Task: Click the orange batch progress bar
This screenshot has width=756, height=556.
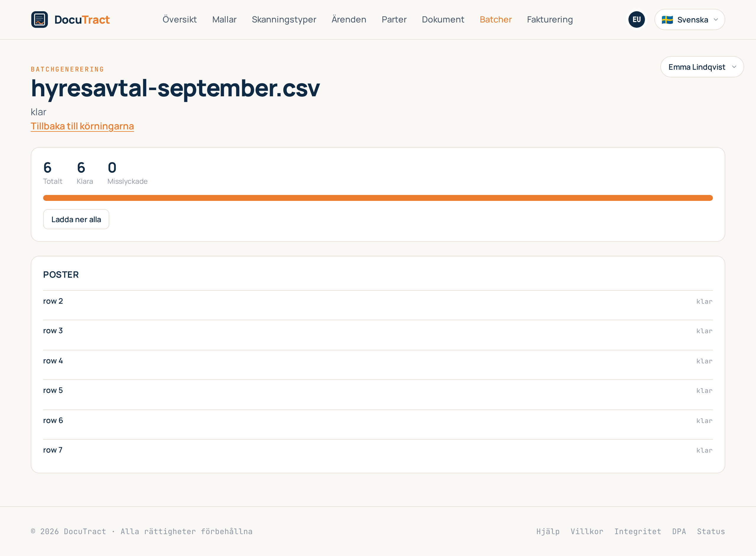Action: click(x=378, y=198)
